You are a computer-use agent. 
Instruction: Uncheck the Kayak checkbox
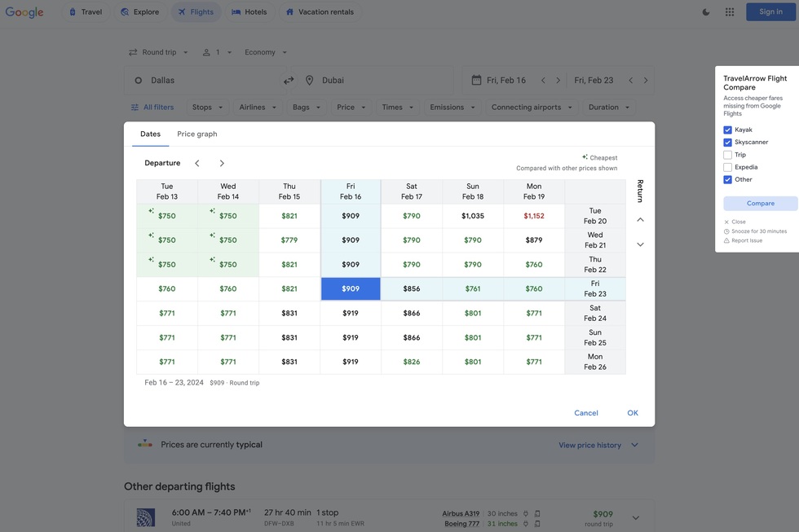click(727, 130)
